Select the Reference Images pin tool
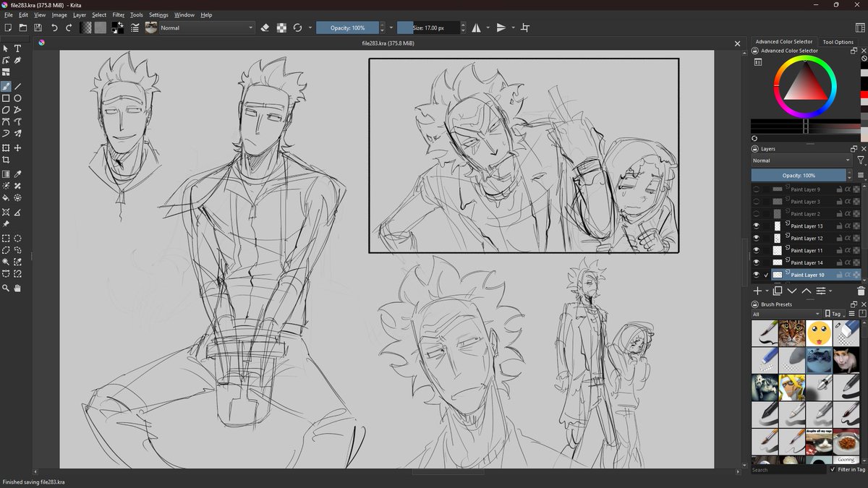Image resolution: width=868 pixels, height=488 pixels. point(6,224)
